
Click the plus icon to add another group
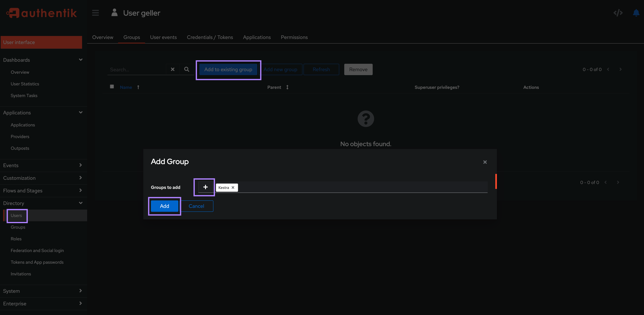click(x=205, y=187)
